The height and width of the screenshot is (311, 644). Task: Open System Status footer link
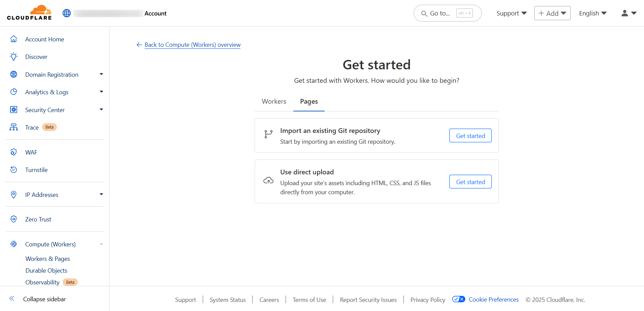[228, 300]
